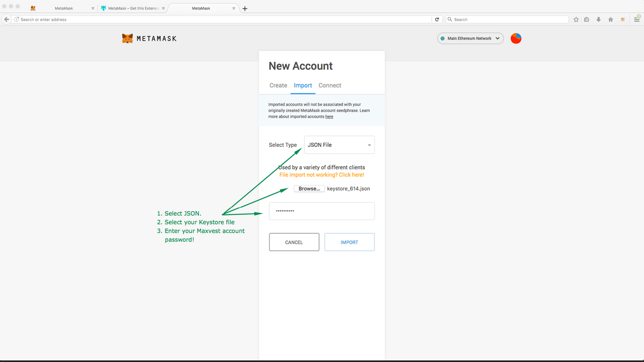Screen dimensions: 644x362
Task: Reload the page with the refresh icon
Action: pos(437,19)
